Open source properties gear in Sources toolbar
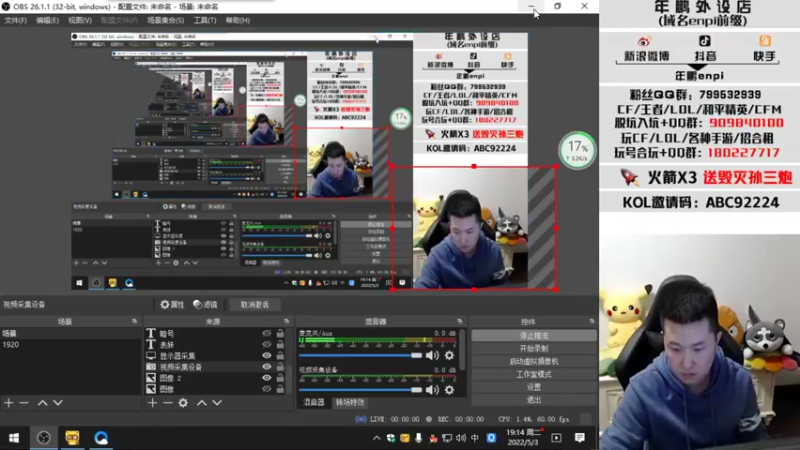800x450 pixels. [183, 403]
